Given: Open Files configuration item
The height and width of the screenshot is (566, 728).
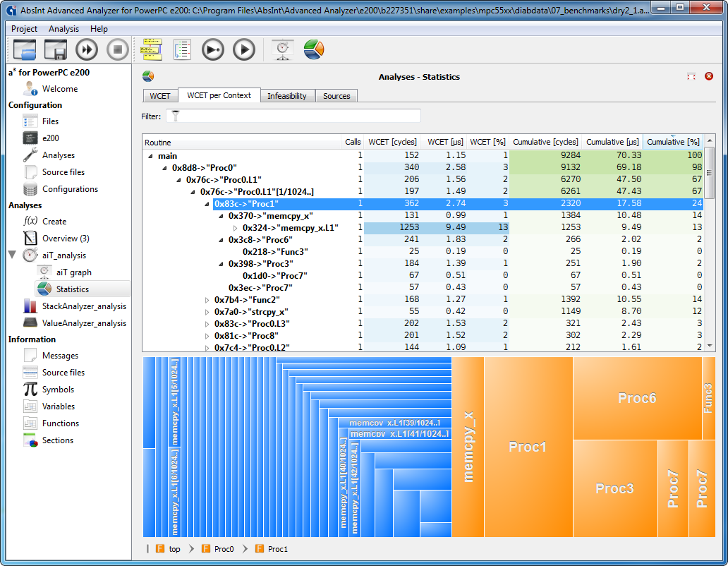Looking at the screenshot, I should click(50, 121).
